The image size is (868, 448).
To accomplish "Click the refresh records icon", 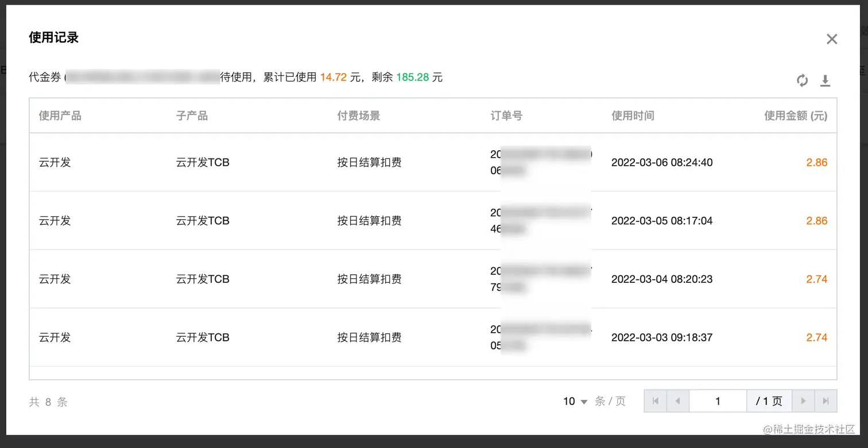I will tap(802, 81).
